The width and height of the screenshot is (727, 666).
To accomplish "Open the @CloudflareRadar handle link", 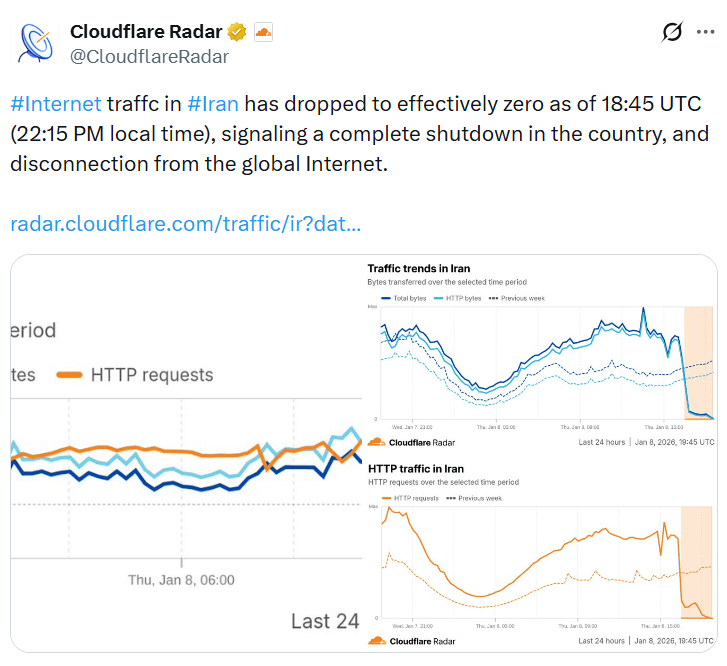I will tap(149, 56).
